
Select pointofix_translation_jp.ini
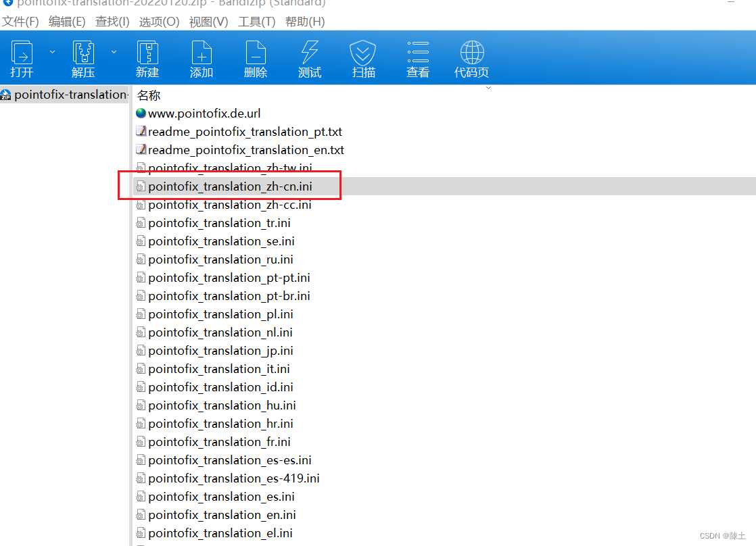220,351
